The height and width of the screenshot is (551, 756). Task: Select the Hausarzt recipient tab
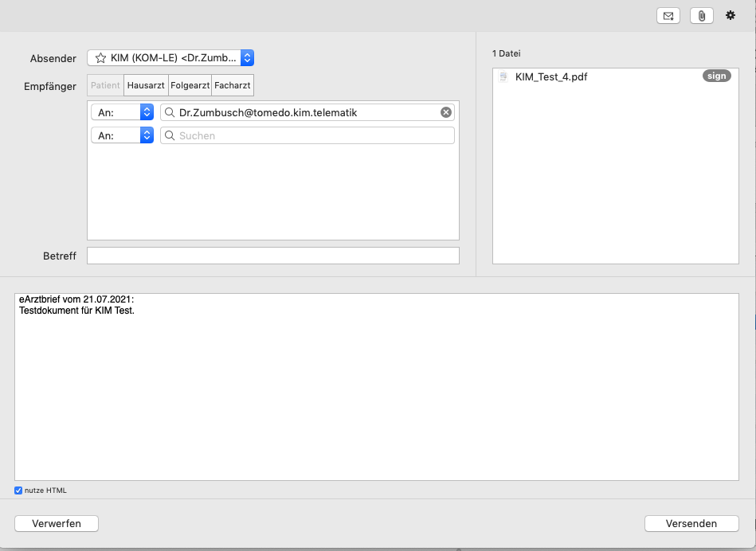146,85
